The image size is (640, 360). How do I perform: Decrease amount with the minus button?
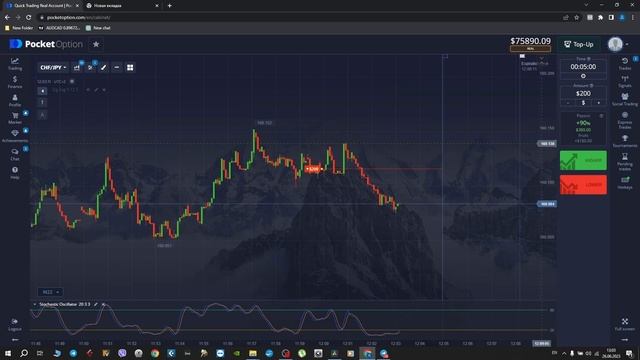[x=568, y=103]
